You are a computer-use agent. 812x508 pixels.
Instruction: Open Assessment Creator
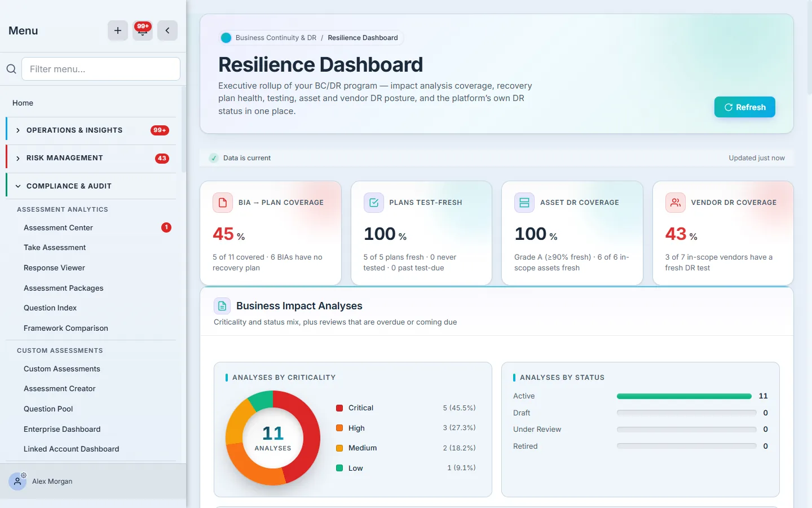(x=60, y=388)
